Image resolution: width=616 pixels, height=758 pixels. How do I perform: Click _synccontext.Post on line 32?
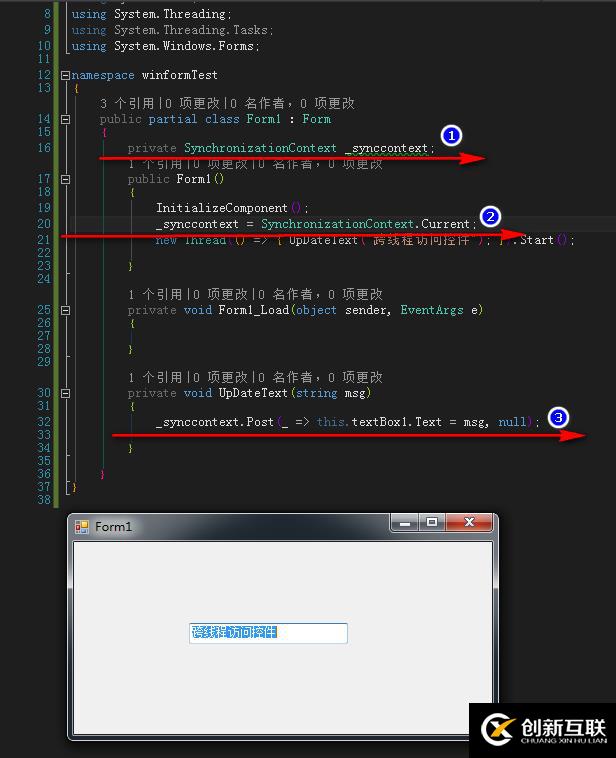coord(215,422)
